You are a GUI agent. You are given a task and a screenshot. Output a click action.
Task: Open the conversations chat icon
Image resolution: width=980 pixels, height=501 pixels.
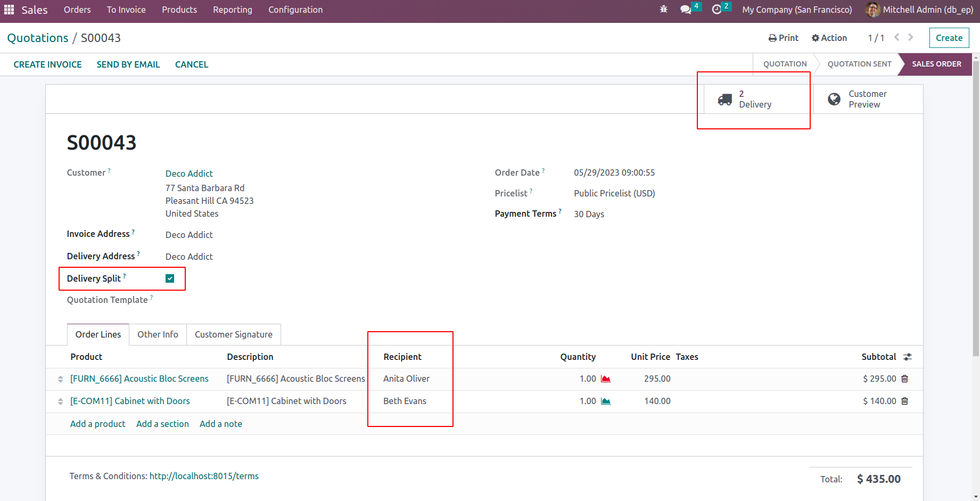[686, 10]
